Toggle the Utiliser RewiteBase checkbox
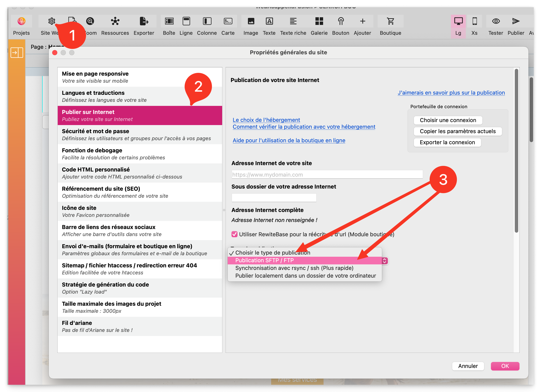Image resolution: width=541 pixels, height=392 pixels. [x=235, y=234]
